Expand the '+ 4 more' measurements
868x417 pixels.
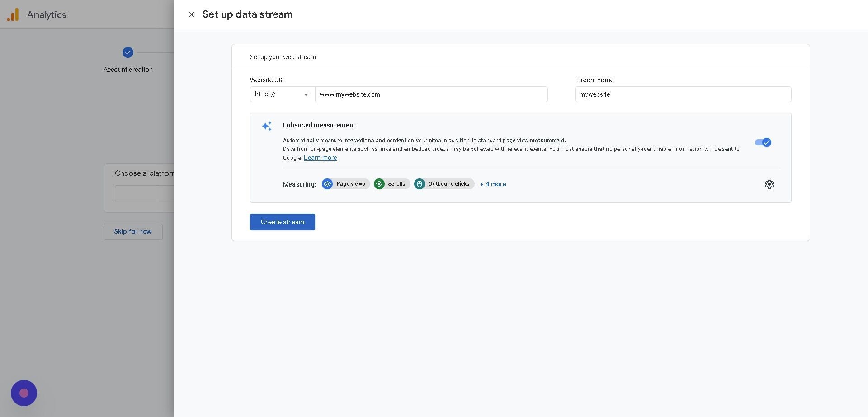coord(493,184)
